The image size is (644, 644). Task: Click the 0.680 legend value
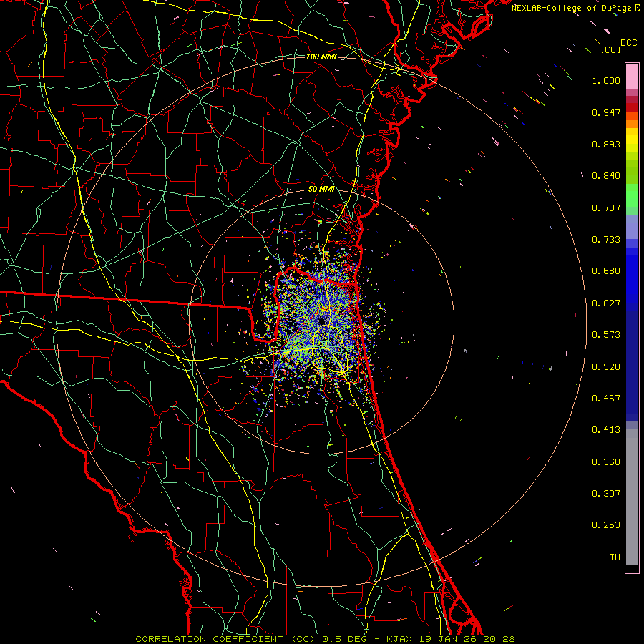coord(606,271)
